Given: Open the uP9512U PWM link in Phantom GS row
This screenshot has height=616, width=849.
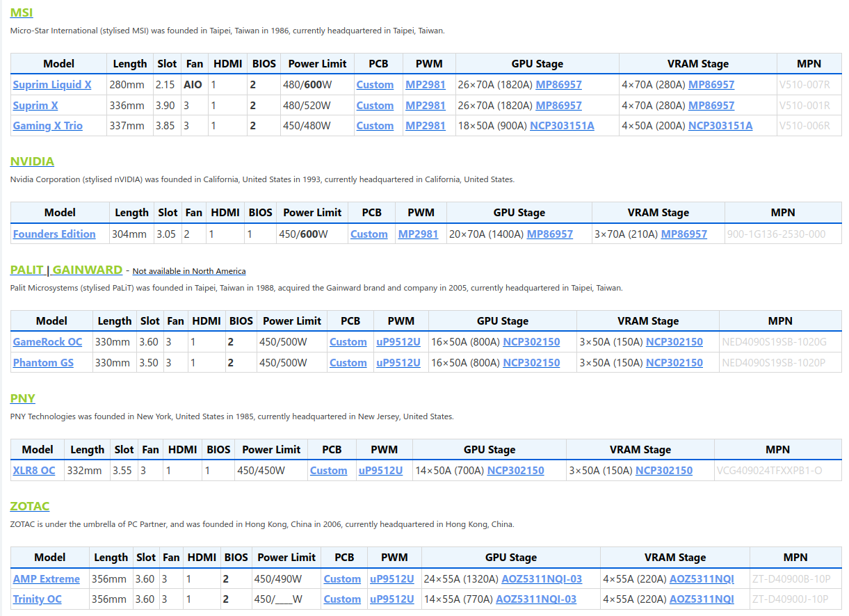Looking at the screenshot, I should tap(398, 363).
